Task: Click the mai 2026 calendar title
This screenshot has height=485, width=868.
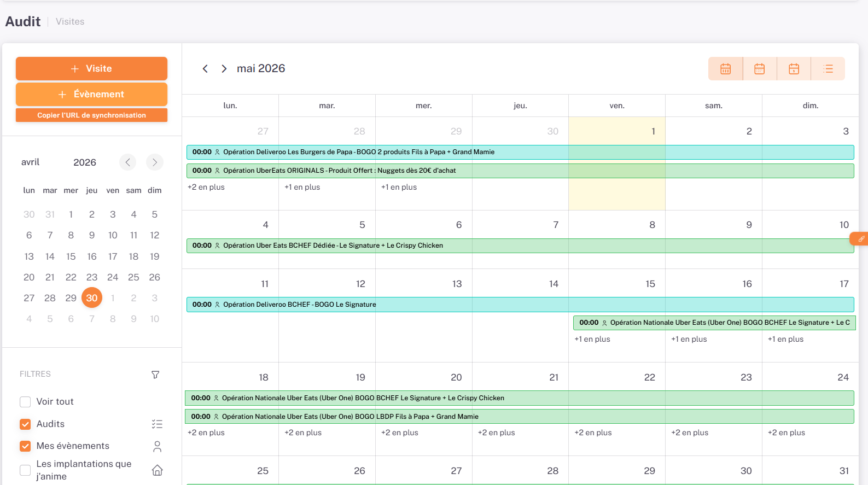Action: tap(261, 68)
